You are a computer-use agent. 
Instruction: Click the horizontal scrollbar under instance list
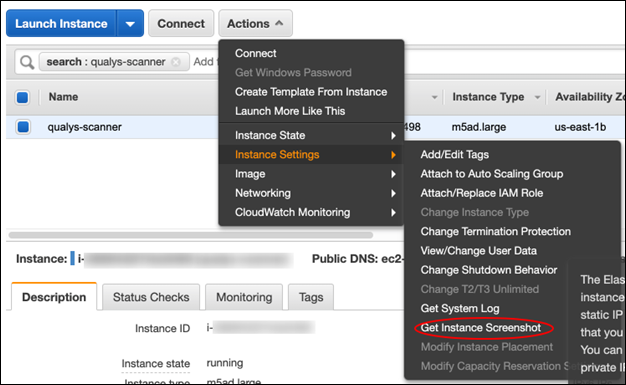[x=191, y=235]
